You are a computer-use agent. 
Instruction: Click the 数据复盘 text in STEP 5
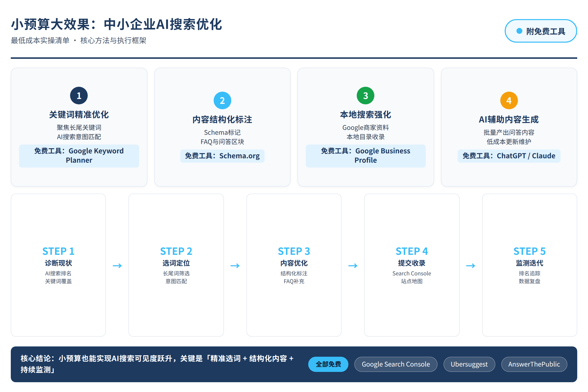pyautogui.click(x=529, y=281)
